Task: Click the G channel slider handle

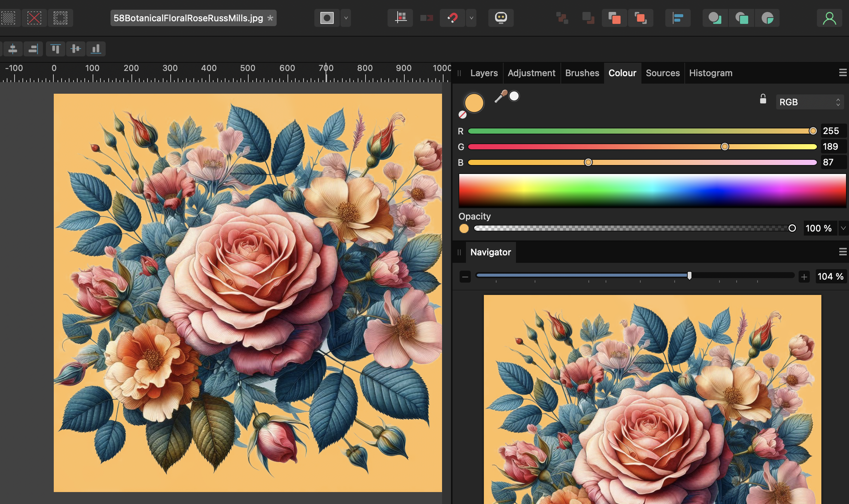Action: tap(725, 146)
